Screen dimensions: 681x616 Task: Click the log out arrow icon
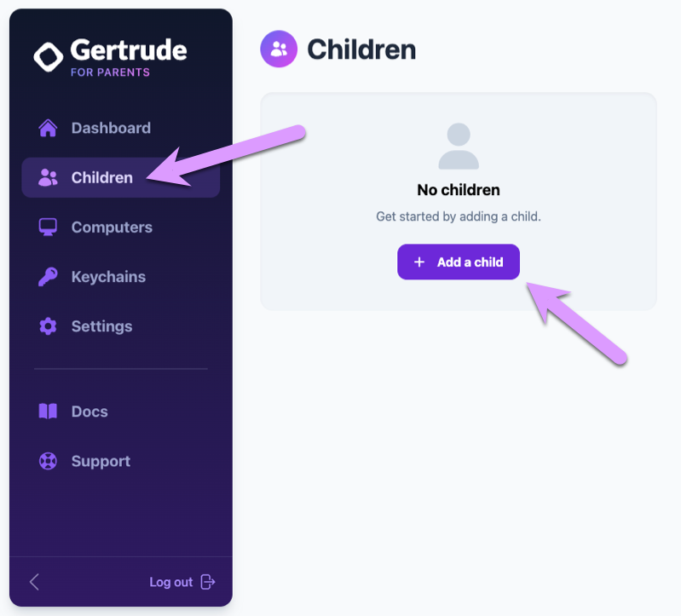click(208, 582)
